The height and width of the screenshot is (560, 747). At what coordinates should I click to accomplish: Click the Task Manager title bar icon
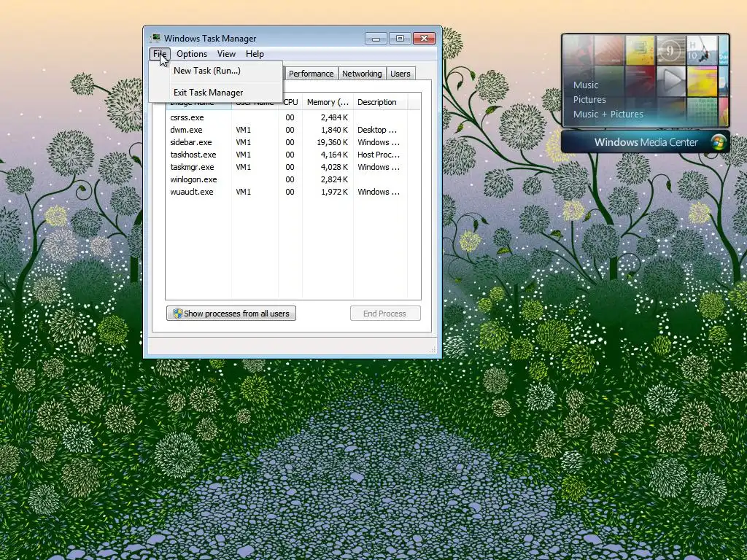coord(155,38)
